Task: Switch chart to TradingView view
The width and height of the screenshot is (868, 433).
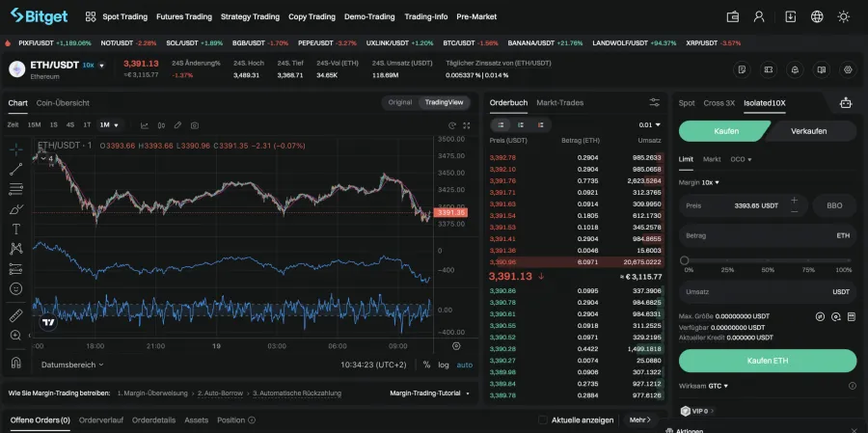Action: [x=444, y=102]
